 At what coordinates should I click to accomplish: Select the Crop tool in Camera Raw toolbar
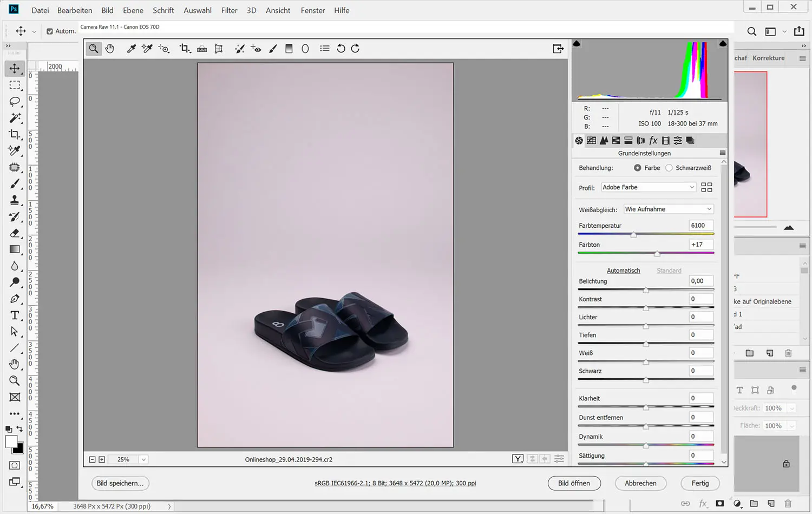[x=185, y=49]
